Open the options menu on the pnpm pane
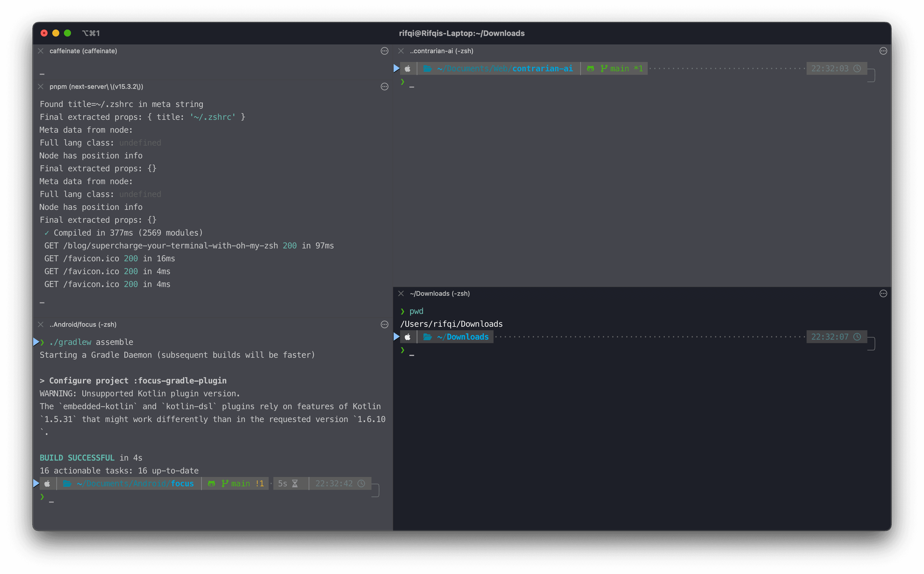Image resolution: width=924 pixels, height=574 pixels. (384, 87)
